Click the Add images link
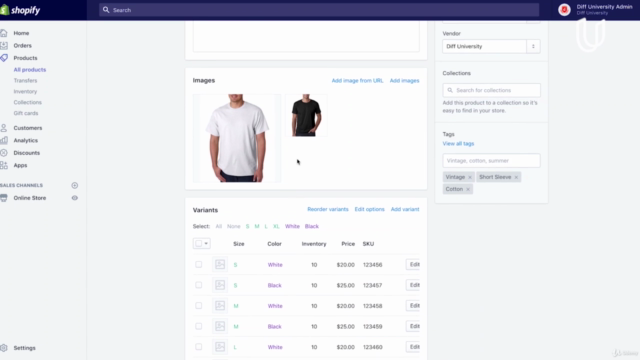The height and width of the screenshot is (360, 640). click(404, 80)
